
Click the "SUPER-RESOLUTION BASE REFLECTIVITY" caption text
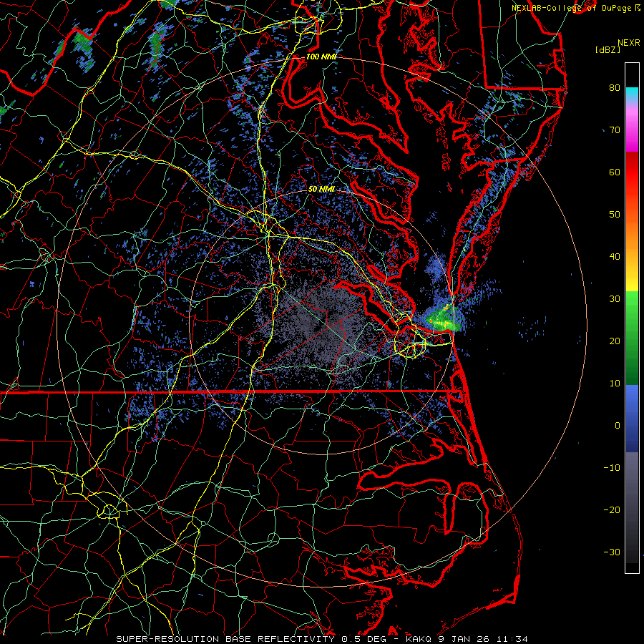[x=225, y=639]
